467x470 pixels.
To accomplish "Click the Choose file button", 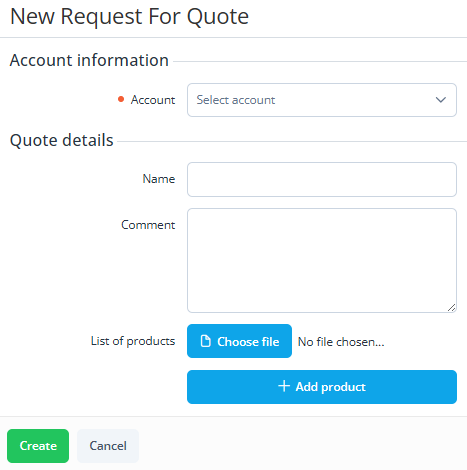I will [x=239, y=341].
